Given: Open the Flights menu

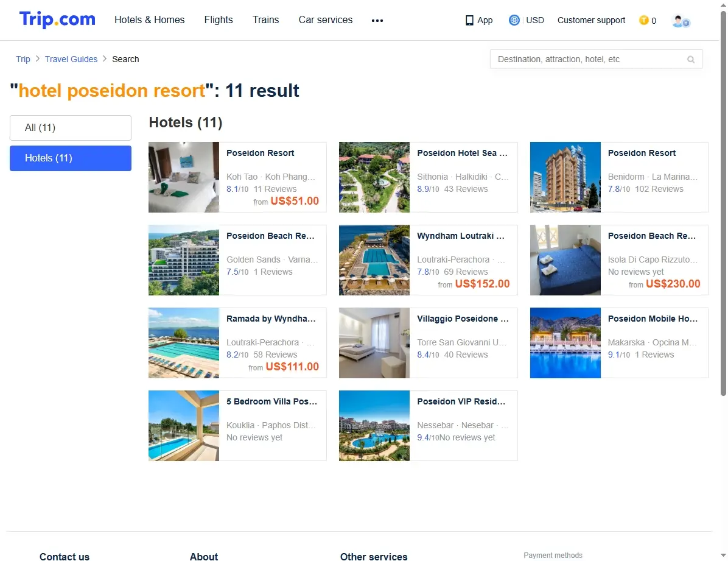Looking at the screenshot, I should (x=218, y=19).
